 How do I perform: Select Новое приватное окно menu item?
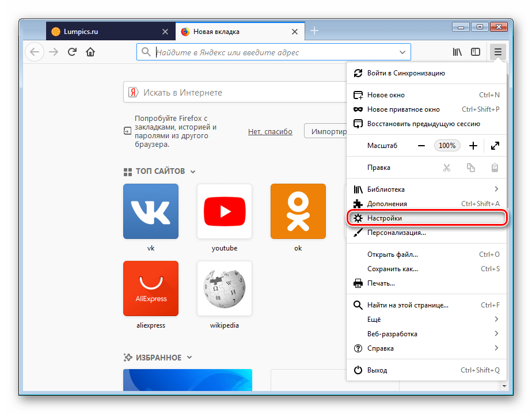403,109
